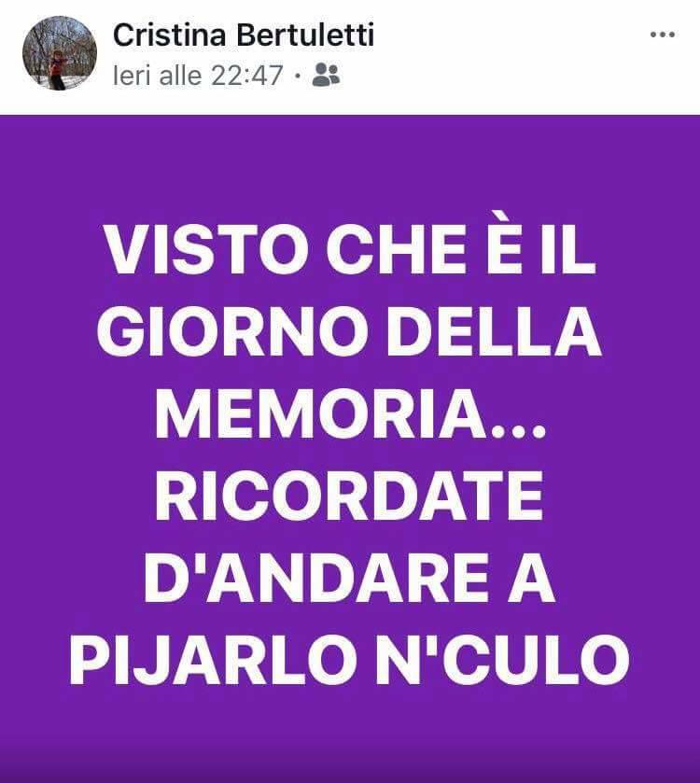
Task: Click the "VISTO CHE È IL" text line
Action: (x=351, y=249)
